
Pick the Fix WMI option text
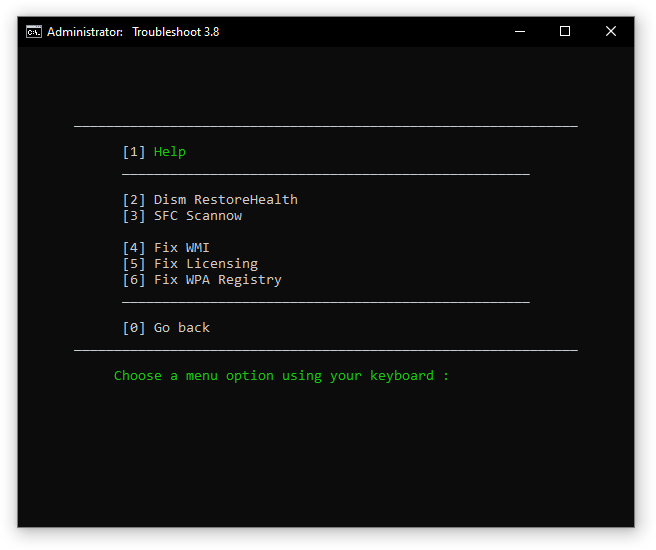181,248
